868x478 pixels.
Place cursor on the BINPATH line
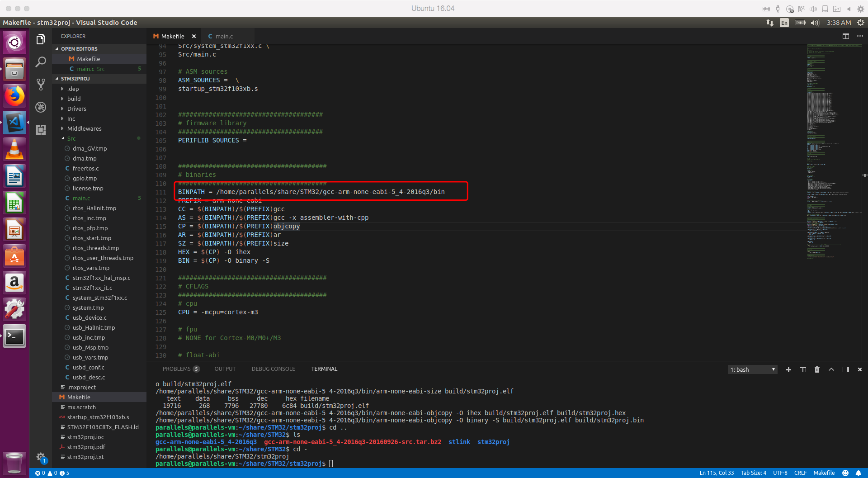[x=311, y=192]
